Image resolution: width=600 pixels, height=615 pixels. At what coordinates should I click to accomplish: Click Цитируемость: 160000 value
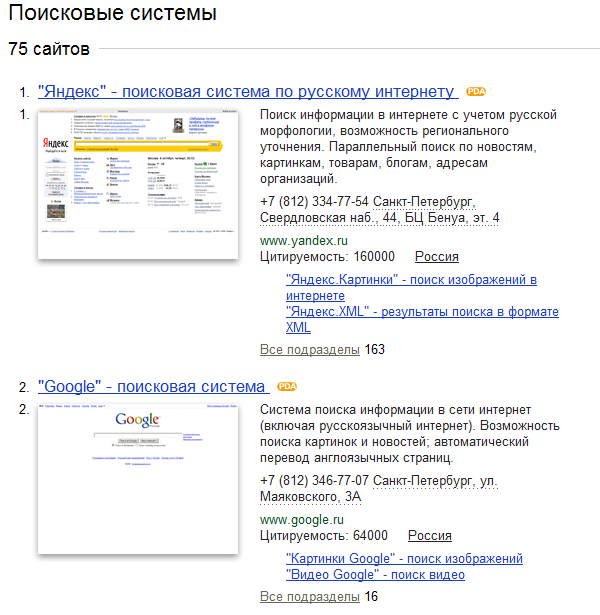[327, 257]
